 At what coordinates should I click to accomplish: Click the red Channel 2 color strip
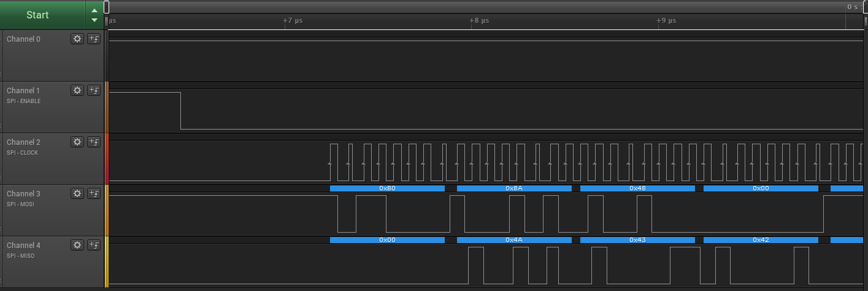[x=107, y=158]
